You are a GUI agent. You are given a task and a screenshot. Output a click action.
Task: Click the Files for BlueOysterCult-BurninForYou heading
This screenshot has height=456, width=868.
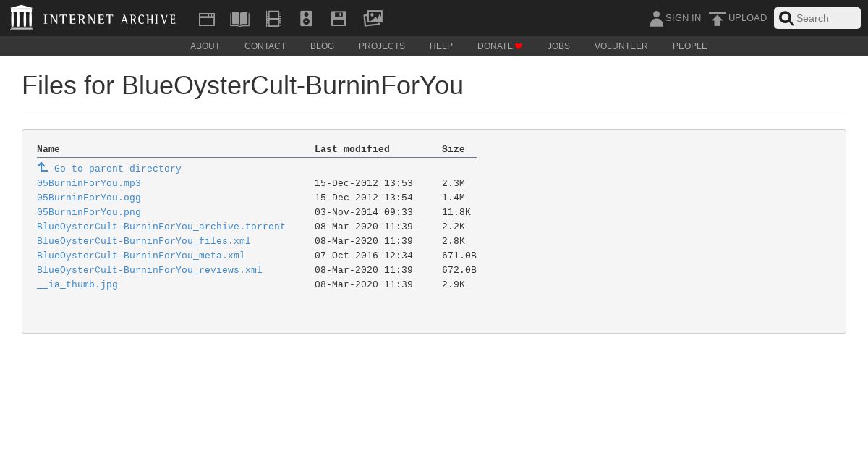pos(242,85)
